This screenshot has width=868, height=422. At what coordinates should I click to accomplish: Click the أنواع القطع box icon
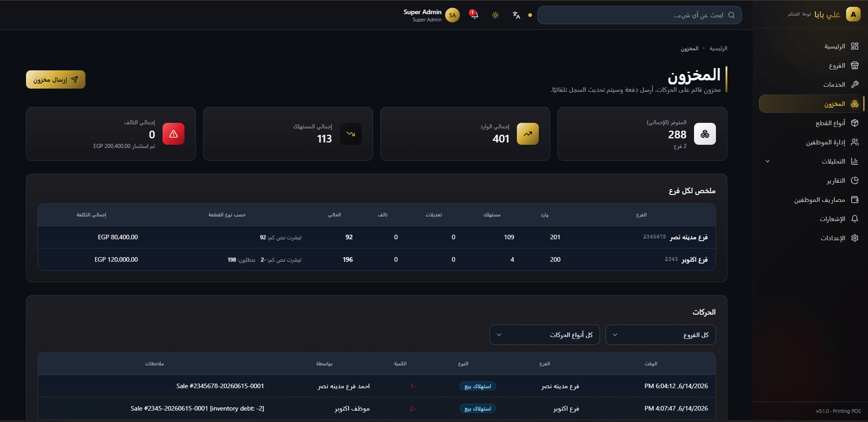point(855,123)
